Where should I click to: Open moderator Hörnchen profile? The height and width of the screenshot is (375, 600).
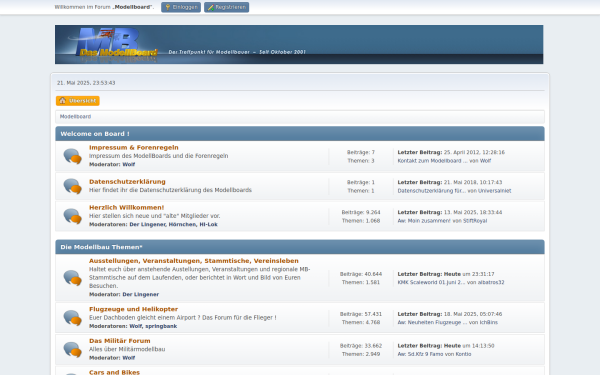point(182,225)
